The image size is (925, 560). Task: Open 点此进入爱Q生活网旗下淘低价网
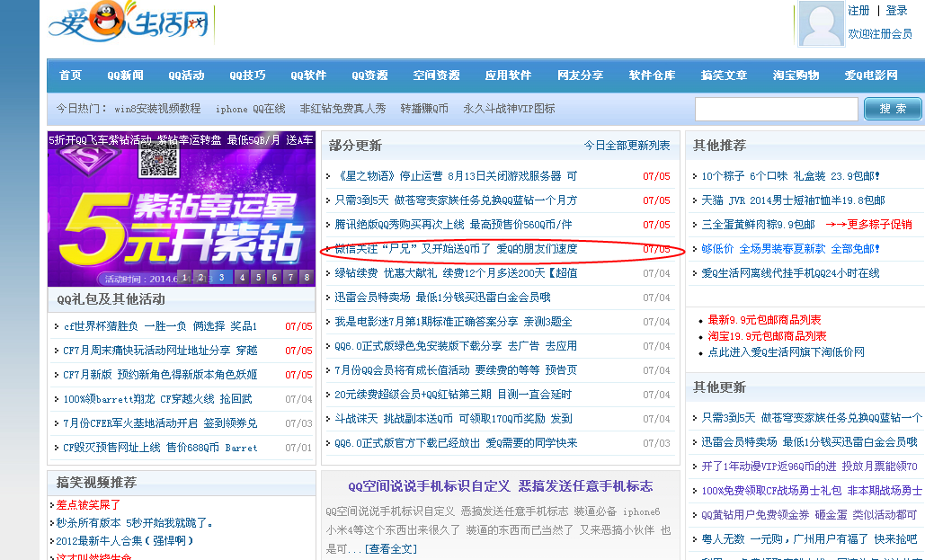pyautogui.click(x=786, y=351)
